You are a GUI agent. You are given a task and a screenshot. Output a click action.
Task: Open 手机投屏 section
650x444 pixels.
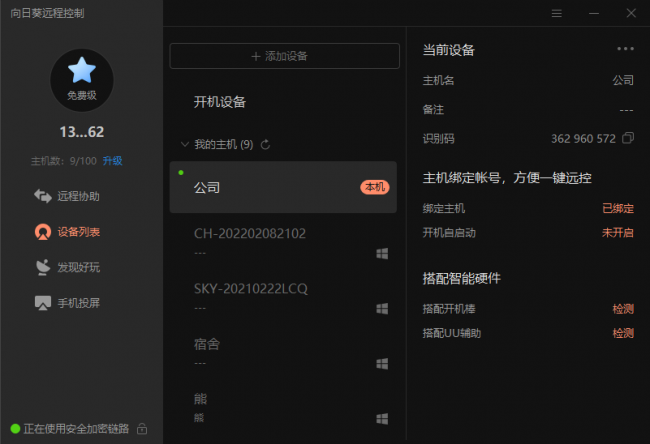click(79, 303)
